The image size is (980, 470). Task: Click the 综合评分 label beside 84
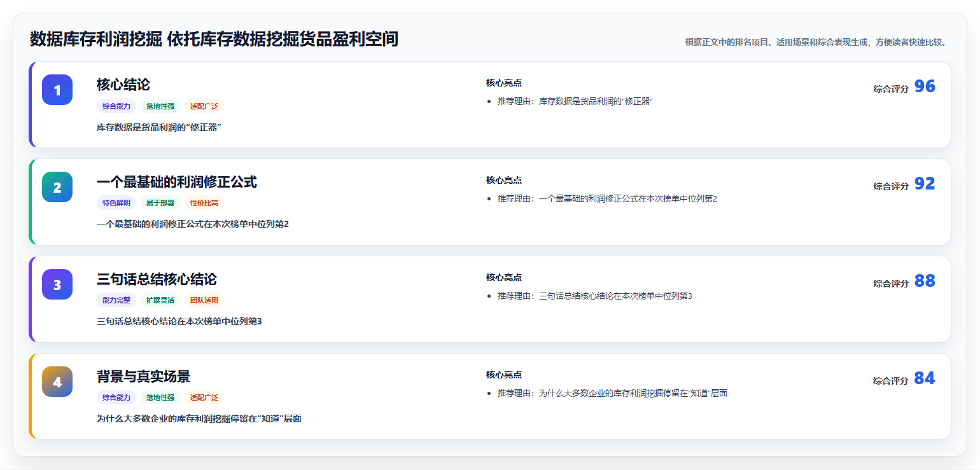pyautogui.click(x=891, y=381)
